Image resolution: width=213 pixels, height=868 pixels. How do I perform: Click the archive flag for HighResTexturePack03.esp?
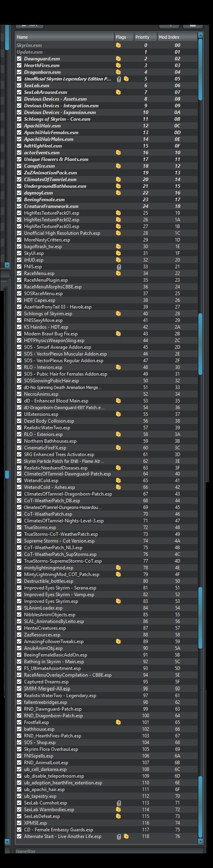tap(118, 226)
